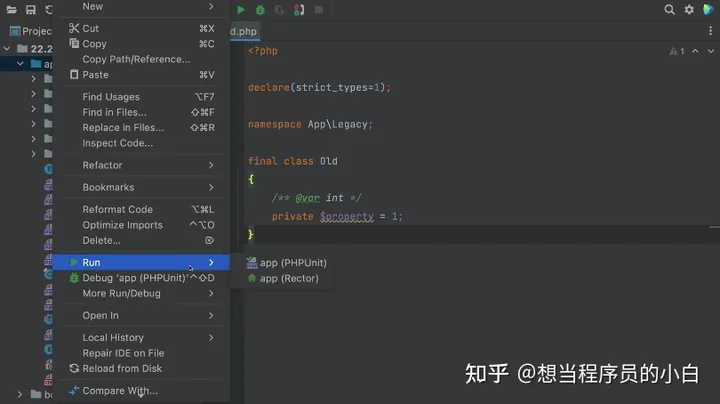Choose Debug 'app (PHPUnit)' menu item

tap(141, 278)
